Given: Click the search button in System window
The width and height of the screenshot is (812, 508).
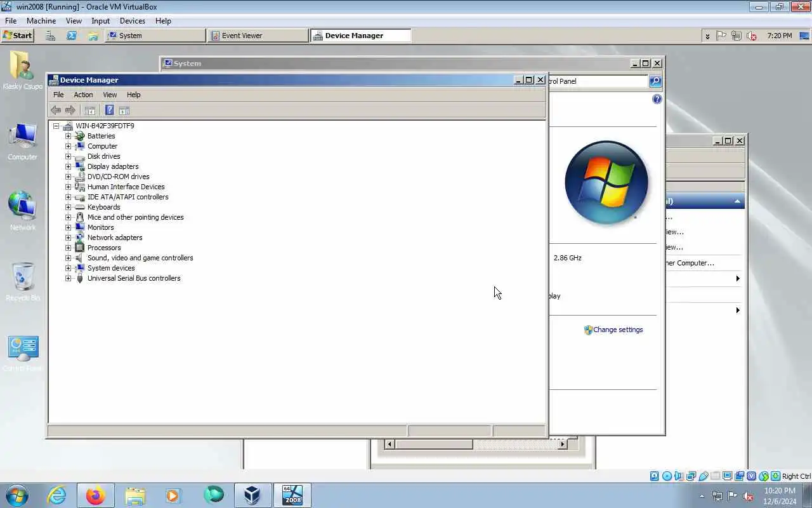Looking at the screenshot, I should coord(655,81).
